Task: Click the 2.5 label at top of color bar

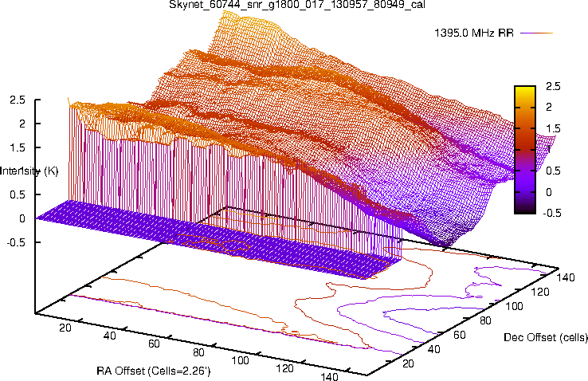Action: [553, 86]
